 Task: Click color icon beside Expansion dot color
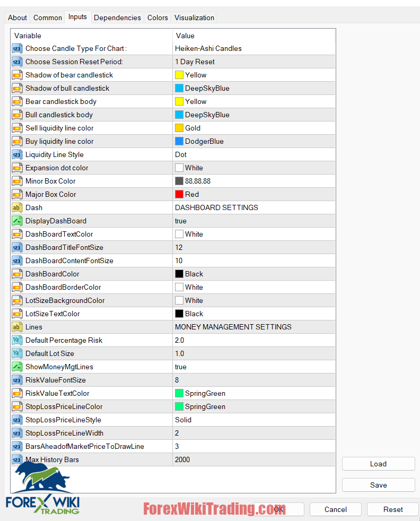click(x=17, y=168)
